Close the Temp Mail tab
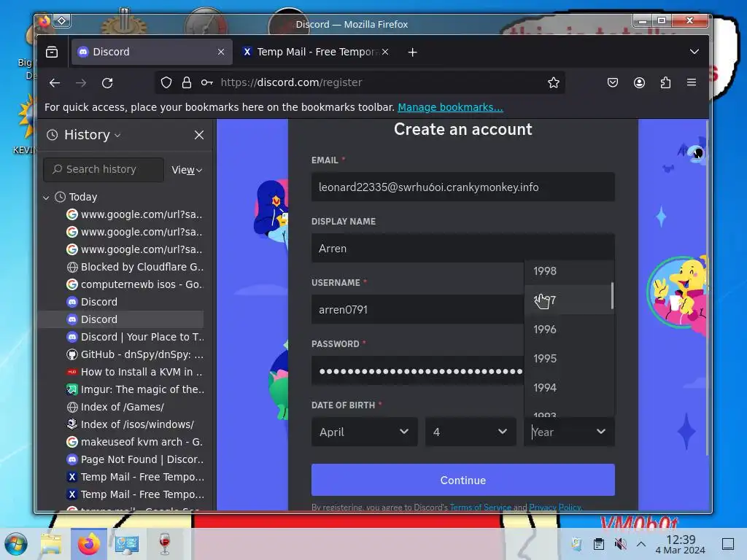Screen dimensions: 747x560 coord(385,52)
